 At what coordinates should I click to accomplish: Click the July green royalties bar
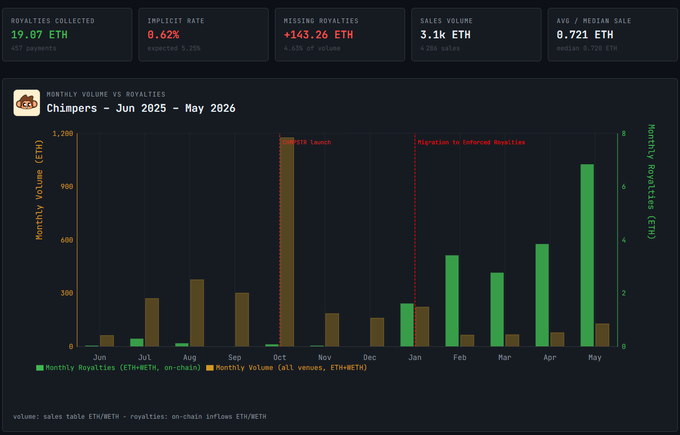tap(137, 342)
